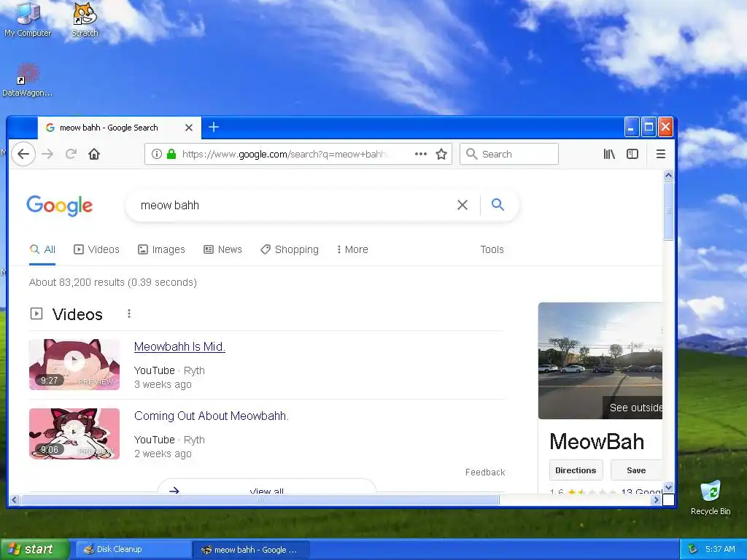The width and height of the screenshot is (747, 560).
Task: Click the horizontal scrollbar right arrow
Action: click(657, 499)
